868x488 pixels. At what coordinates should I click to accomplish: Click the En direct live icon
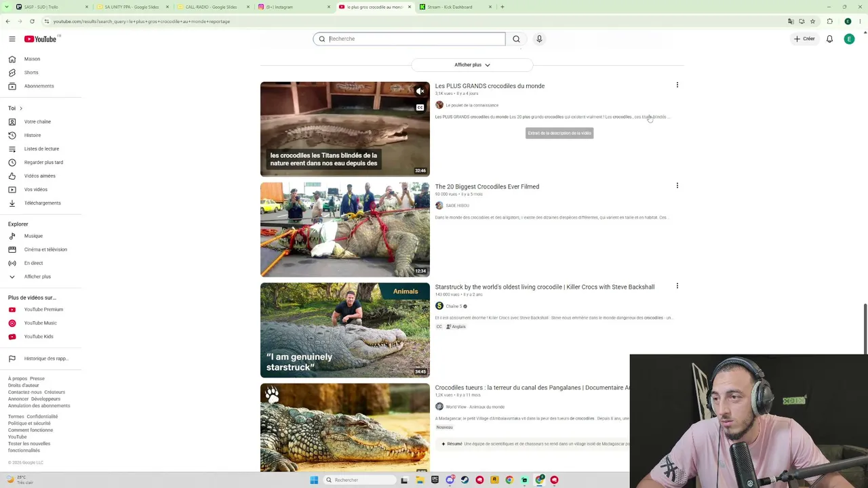[12, 263]
